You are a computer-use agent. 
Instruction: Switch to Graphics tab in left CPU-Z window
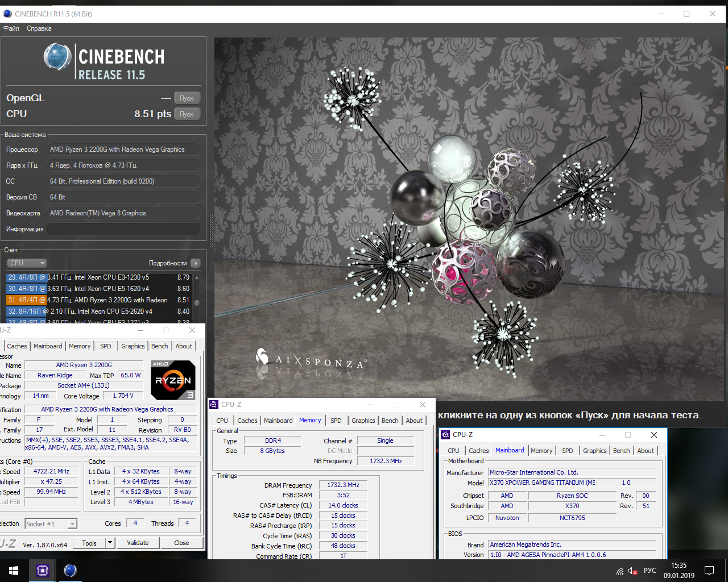click(x=133, y=346)
